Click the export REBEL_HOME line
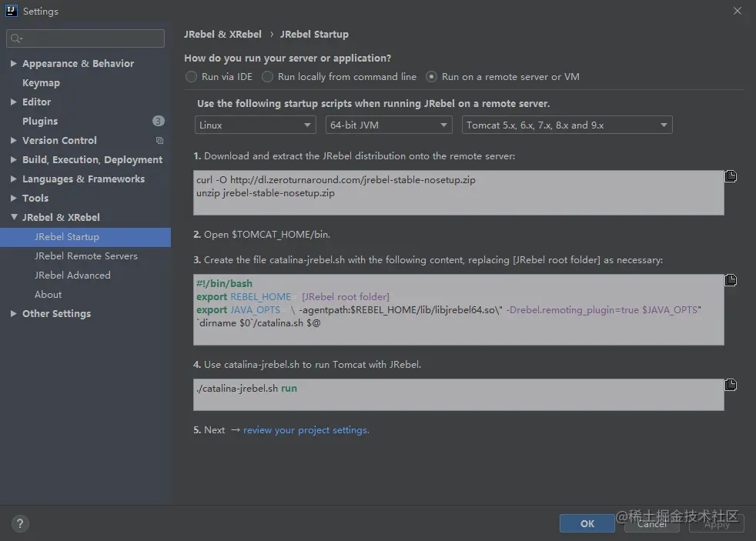The image size is (756, 541). 293,297
